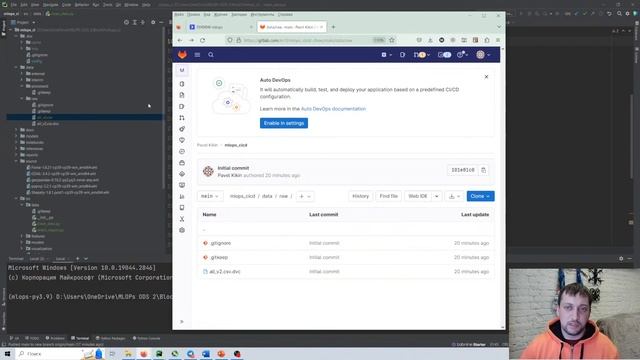
Task: Open Repository icon in the GitLab sidebar
Action: [x=182, y=95]
